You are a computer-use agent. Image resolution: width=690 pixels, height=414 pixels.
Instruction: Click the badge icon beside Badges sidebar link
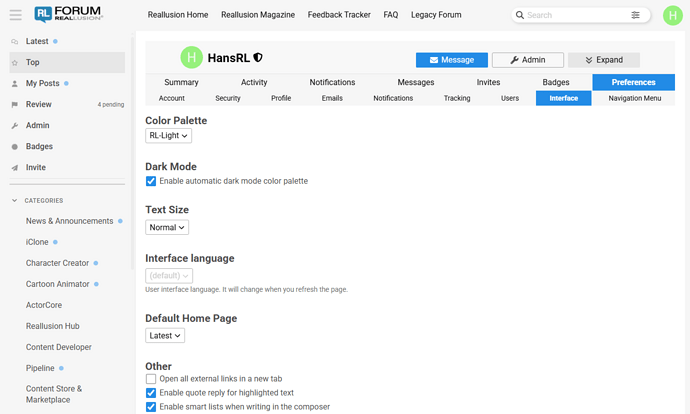[15, 147]
